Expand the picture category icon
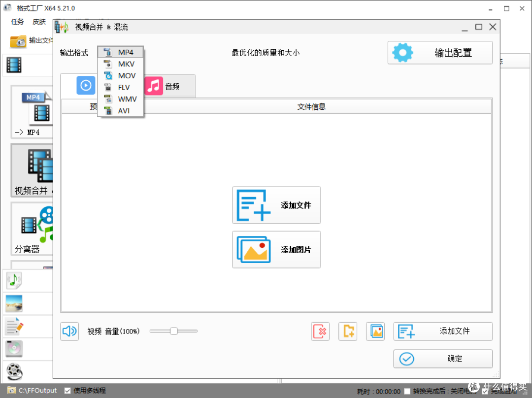Screen dimensions: 532x398 click(14, 303)
